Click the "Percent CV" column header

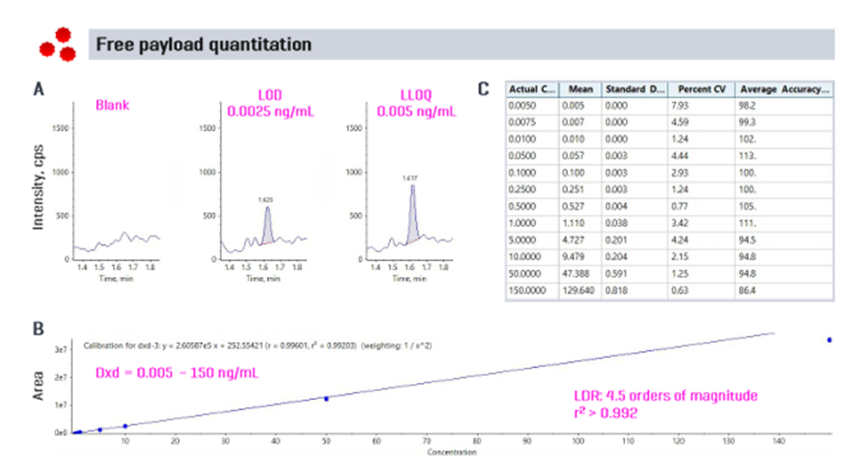[702, 89]
